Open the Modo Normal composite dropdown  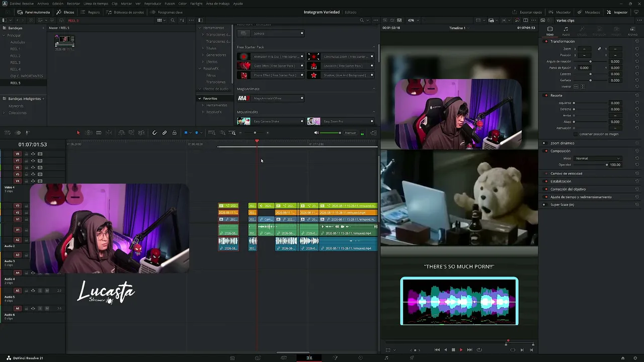tap(598, 158)
